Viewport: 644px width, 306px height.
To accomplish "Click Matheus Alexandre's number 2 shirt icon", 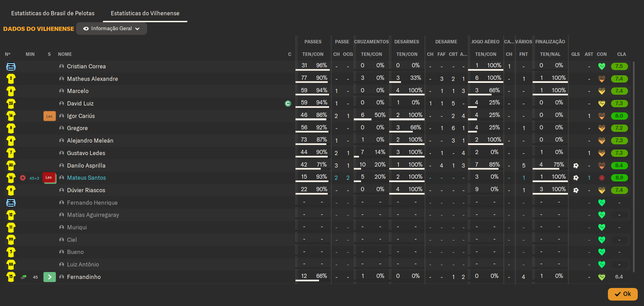I will point(11,79).
